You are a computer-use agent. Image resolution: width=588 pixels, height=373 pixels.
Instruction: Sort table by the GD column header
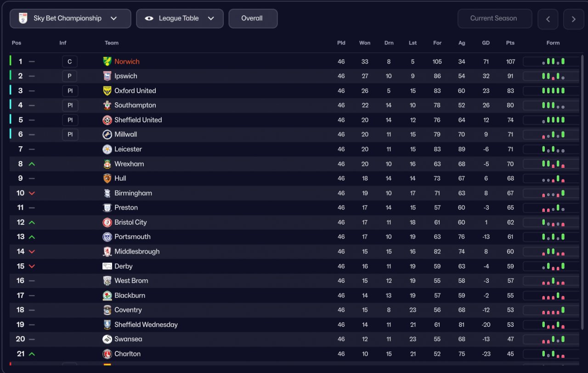tap(486, 43)
